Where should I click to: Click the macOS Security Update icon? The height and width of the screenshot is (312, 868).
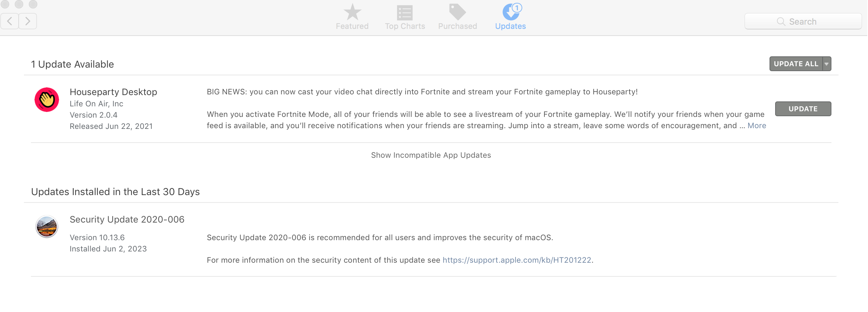click(47, 226)
